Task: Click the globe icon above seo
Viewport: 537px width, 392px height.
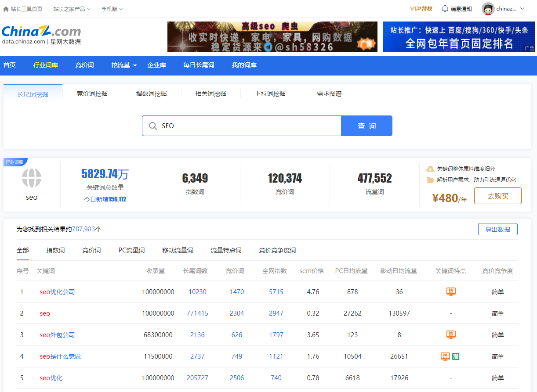Action: pos(32,178)
